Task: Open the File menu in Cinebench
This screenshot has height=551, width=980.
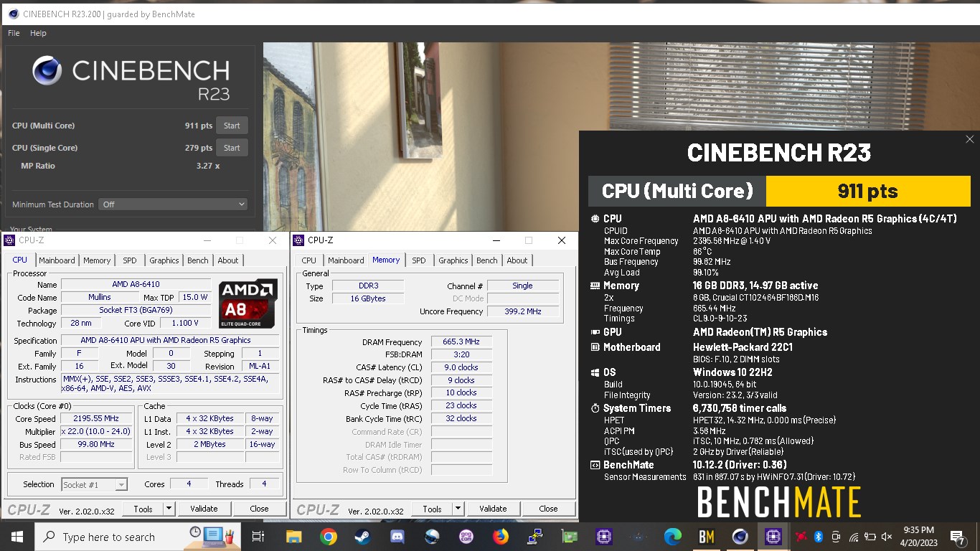Action: pos(14,33)
